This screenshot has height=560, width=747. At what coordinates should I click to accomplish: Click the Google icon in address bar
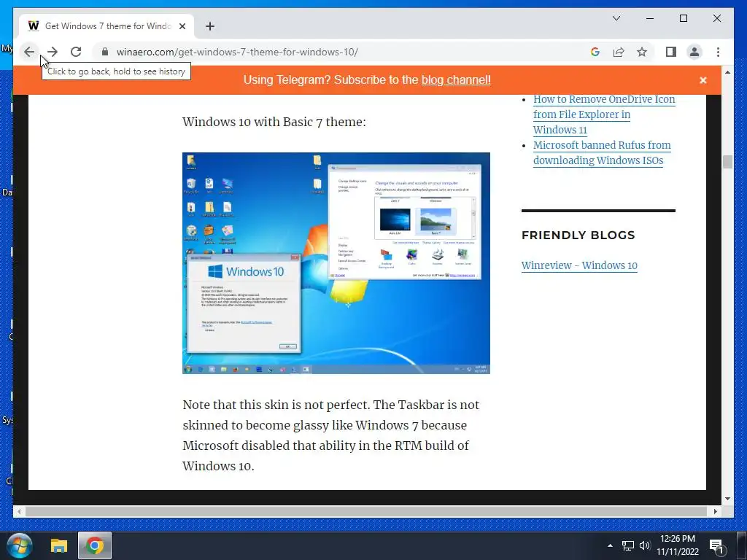(595, 52)
